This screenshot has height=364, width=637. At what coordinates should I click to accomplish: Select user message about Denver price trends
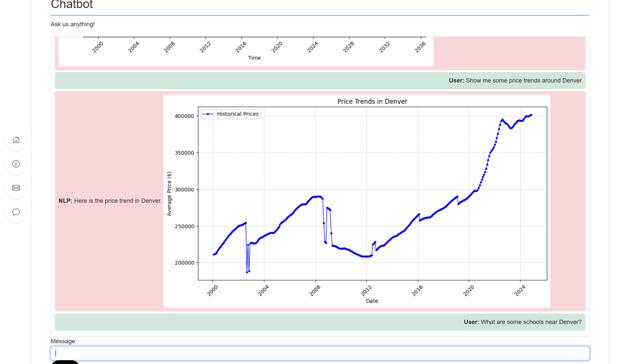(515, 80)
